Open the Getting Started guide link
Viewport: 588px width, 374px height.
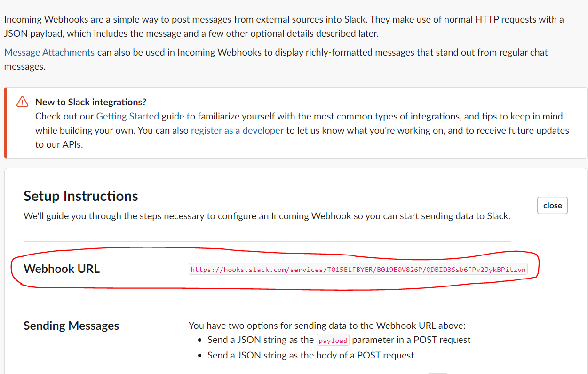[127, 116]
